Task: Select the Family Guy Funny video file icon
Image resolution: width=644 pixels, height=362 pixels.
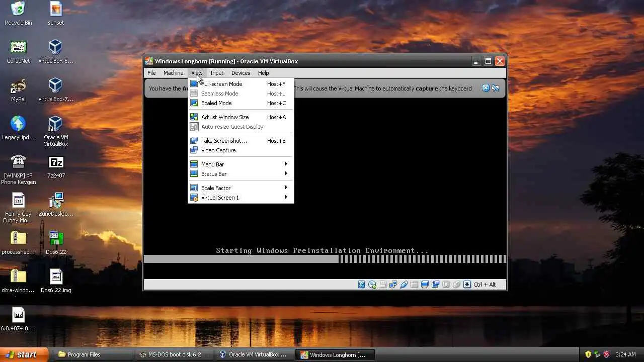Action: [x=18, y=208]
